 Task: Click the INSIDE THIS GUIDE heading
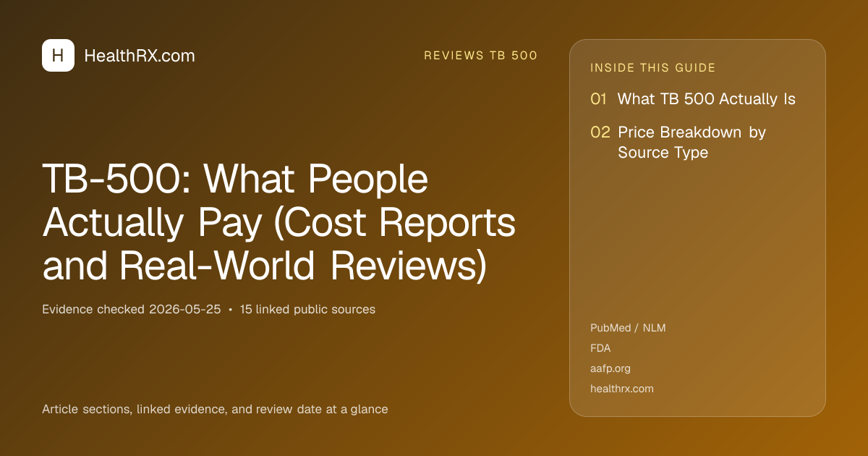[x=653, y=68]
